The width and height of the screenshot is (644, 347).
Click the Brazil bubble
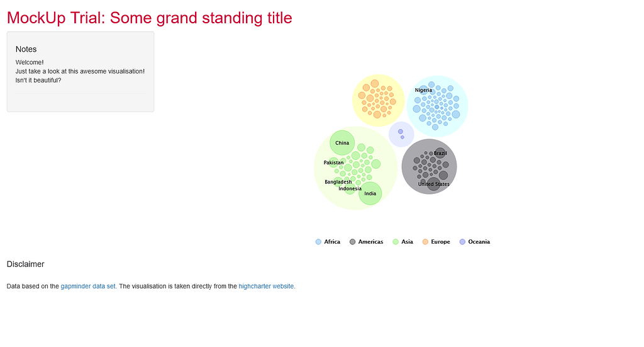tap(440, 153)
